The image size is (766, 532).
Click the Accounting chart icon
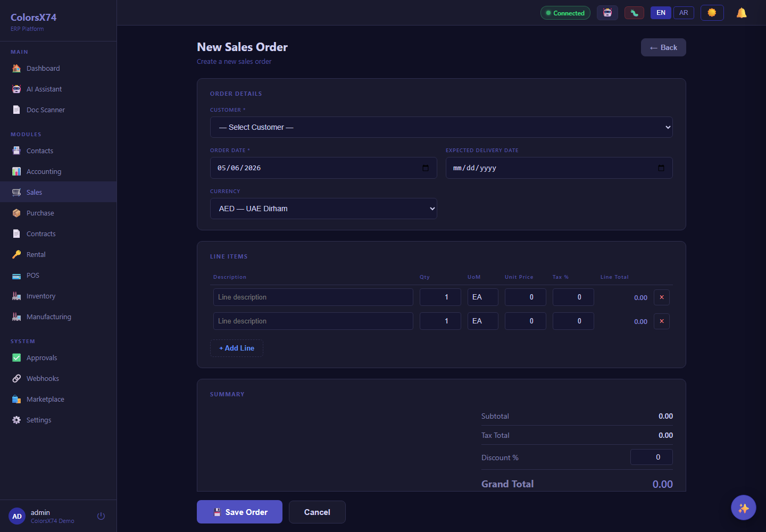[x=16, y=171]
